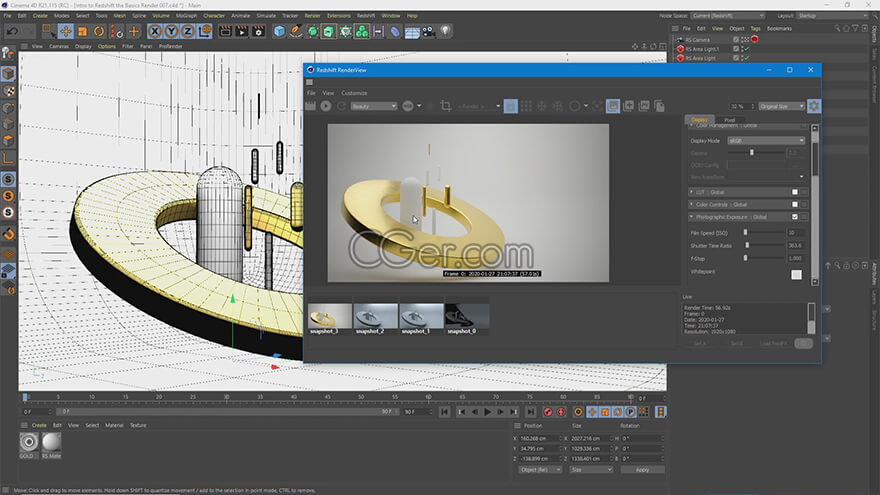
Task: Click the Light bulb icon in toolbar
Action: pos(445,31)
